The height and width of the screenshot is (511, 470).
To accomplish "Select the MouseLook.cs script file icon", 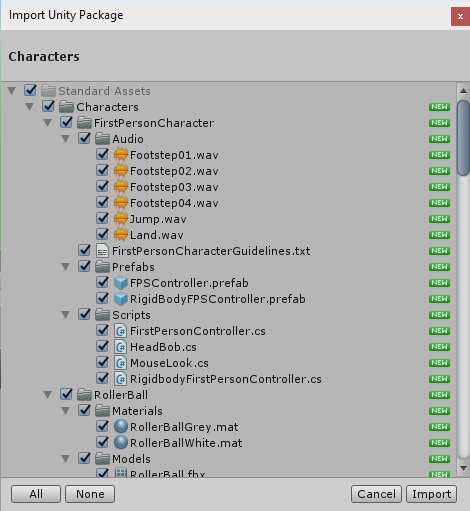I will pos(121,363).
